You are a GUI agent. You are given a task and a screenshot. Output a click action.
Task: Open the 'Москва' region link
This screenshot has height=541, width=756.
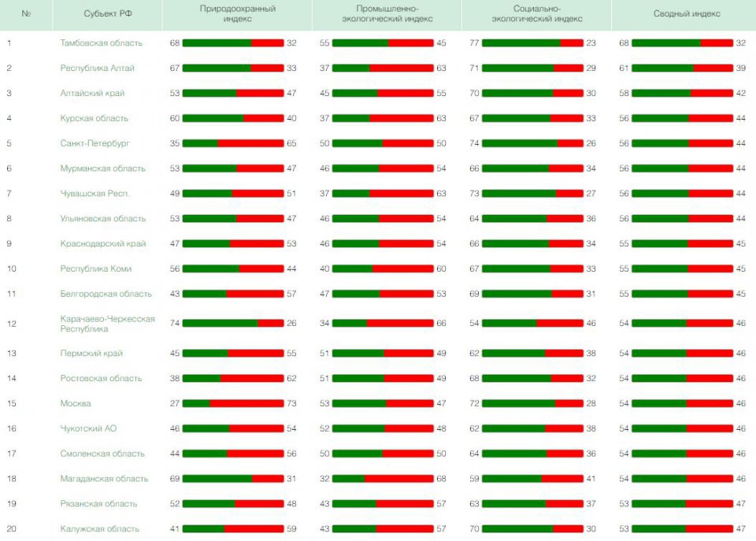[76, 404]
